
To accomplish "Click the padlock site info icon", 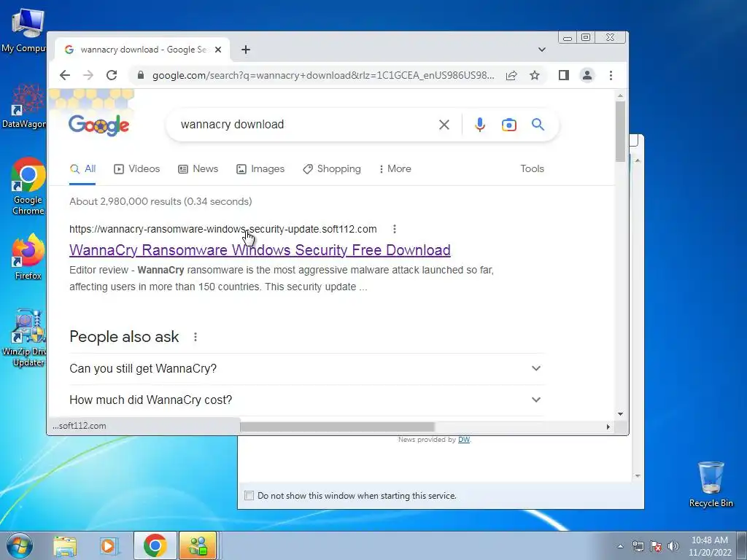I will click(x=140, y=75).
